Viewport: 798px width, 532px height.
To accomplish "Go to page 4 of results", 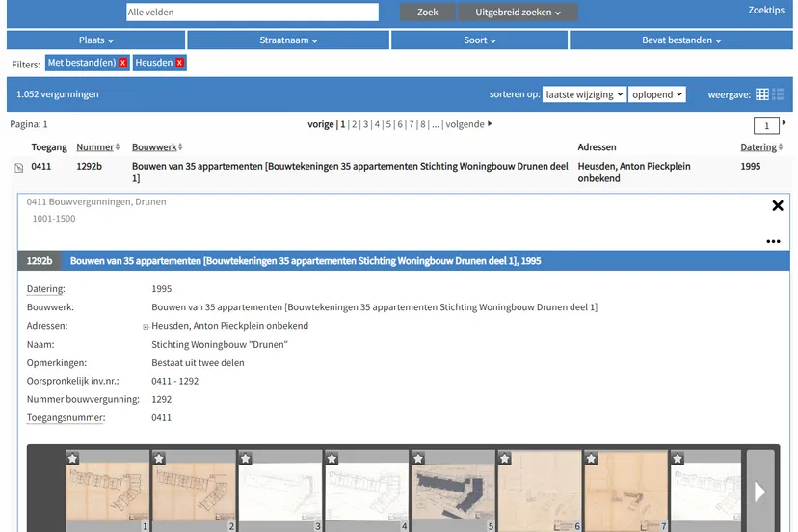I will click(x=377, y=124).
